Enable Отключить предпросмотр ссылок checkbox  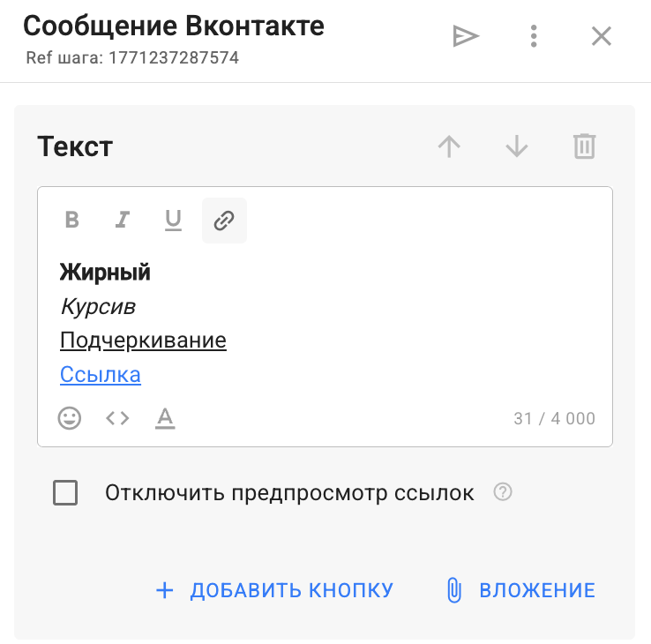[x=65, y=493]
